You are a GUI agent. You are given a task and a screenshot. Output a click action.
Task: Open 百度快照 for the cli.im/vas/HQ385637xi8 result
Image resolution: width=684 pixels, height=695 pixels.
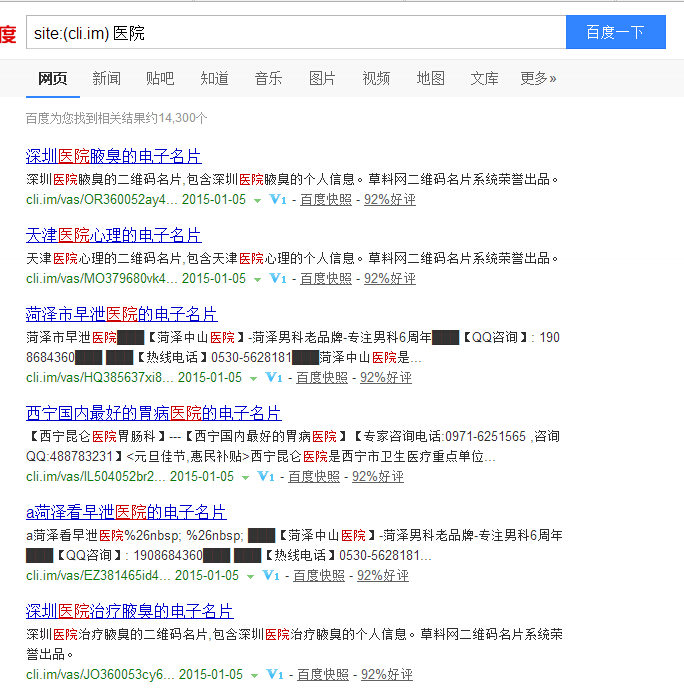click(322, 377)
